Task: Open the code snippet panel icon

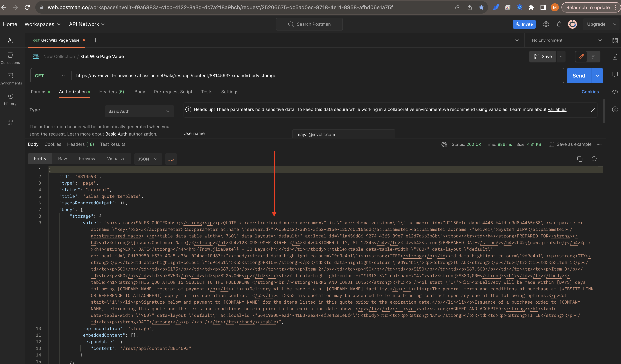Action: pyautogui.click(x=615, y=92)
